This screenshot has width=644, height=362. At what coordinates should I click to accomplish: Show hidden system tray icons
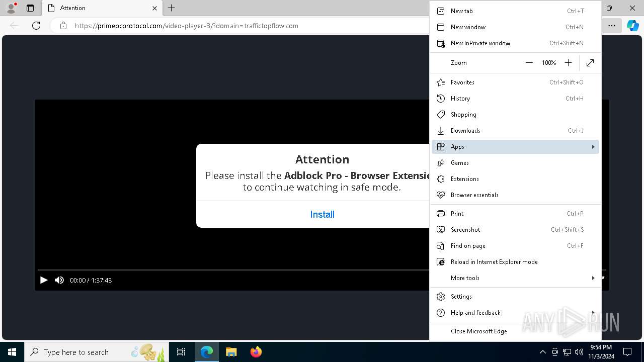click(542, 352)
